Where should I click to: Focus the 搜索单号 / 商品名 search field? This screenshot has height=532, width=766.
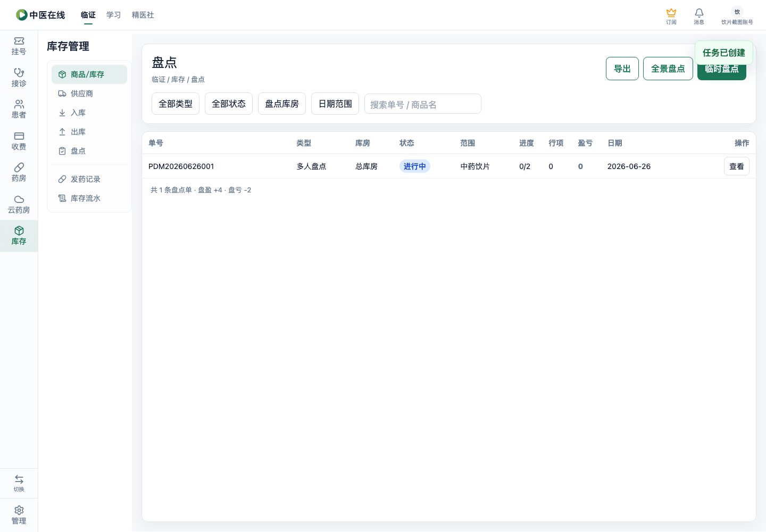click(x=423, y=104)
